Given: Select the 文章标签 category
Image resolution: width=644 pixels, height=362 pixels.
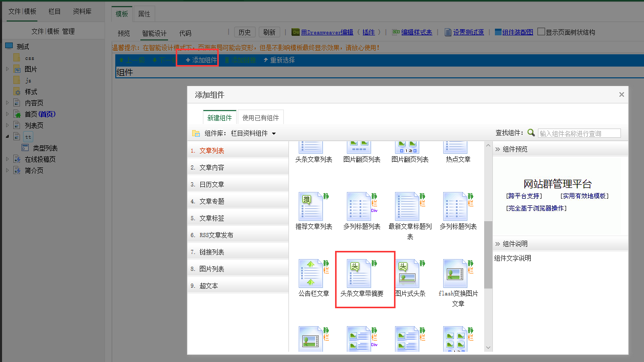Looking at the screenshot, I should pos(238,218).
